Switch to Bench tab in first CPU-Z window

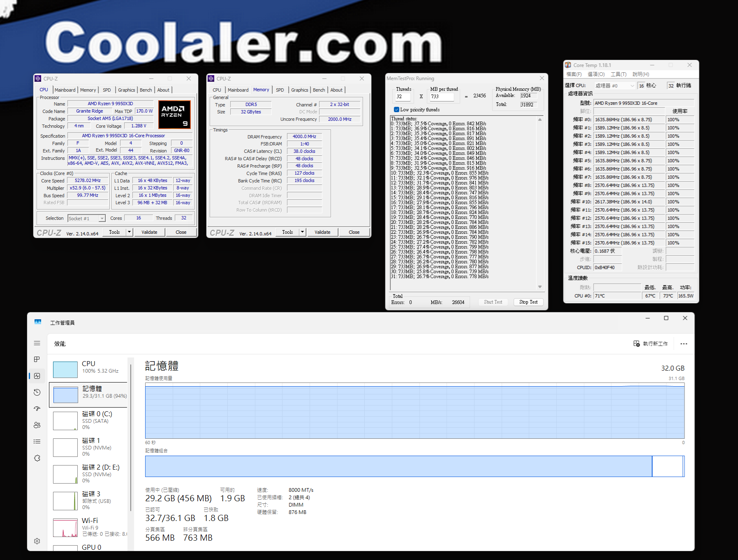tap(146, 90)
